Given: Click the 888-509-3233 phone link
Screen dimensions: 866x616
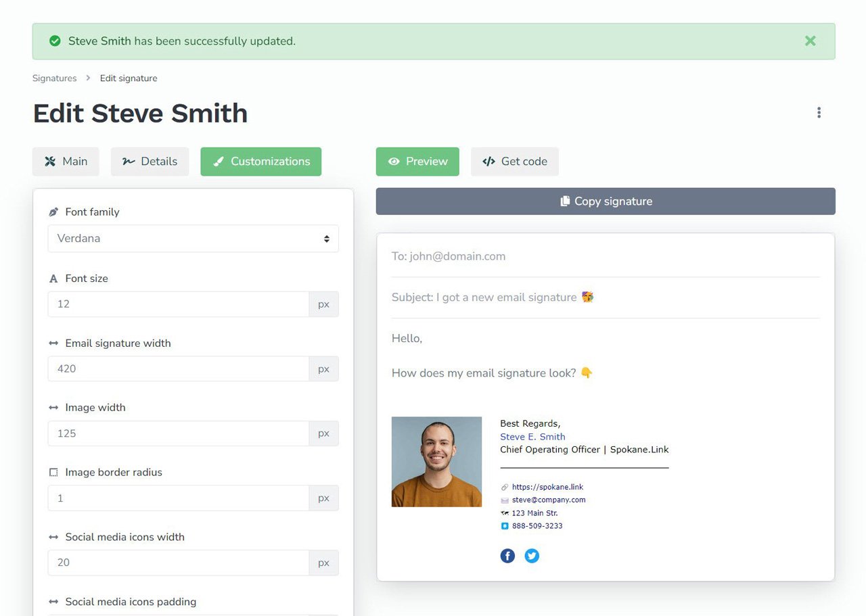Looking at the screenshot, I should pyautogui.click(x=537, y=526).
